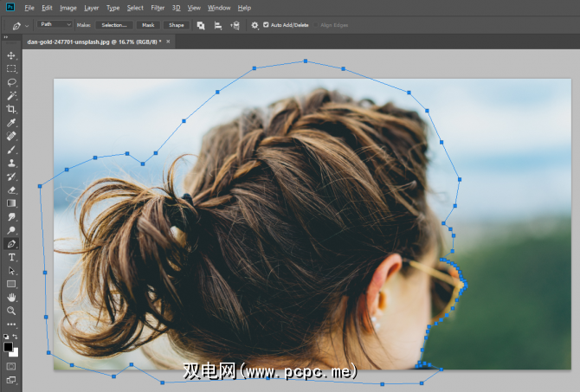Switch to the Hand tool
580x392 pixels.
[x=11, y=297]
